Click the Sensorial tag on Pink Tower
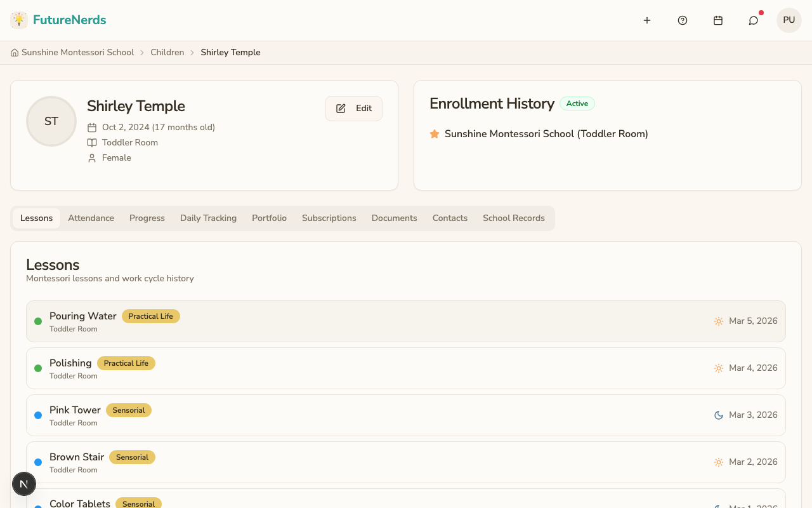Screen dimensions: 812x508 129,410
